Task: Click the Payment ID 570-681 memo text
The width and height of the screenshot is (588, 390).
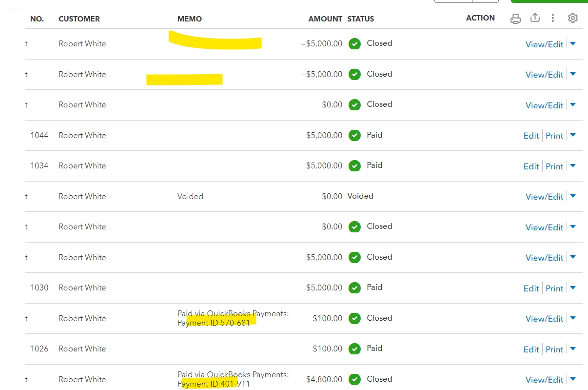Action: tap(214, 323)
